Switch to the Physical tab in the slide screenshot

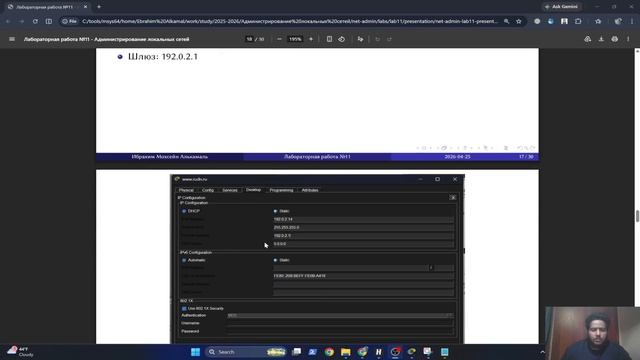[x=186, y=190]
